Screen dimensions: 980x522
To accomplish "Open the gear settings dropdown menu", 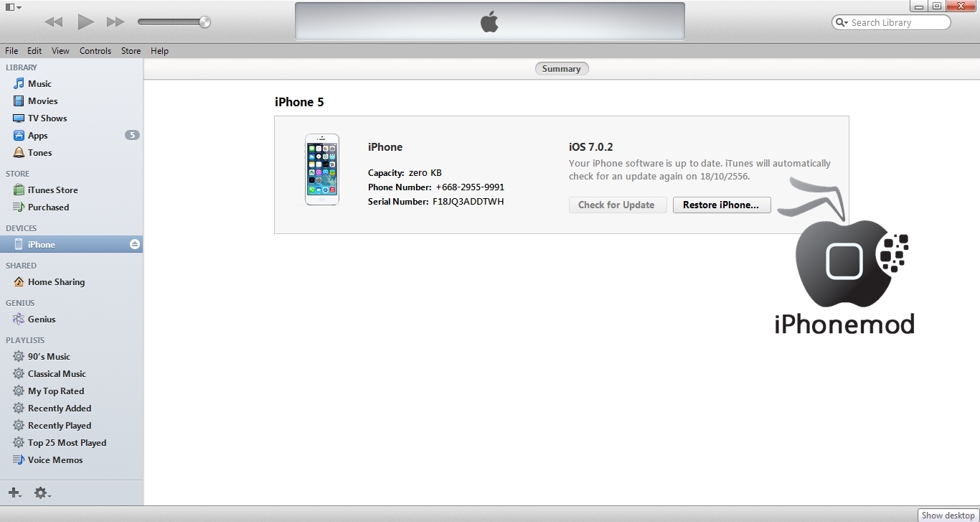I will pos(42,493).
